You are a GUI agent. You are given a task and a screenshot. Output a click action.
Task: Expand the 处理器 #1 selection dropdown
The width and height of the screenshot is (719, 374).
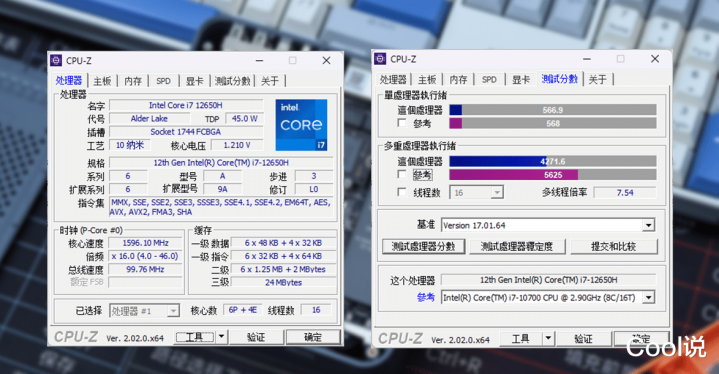(173, 311)
